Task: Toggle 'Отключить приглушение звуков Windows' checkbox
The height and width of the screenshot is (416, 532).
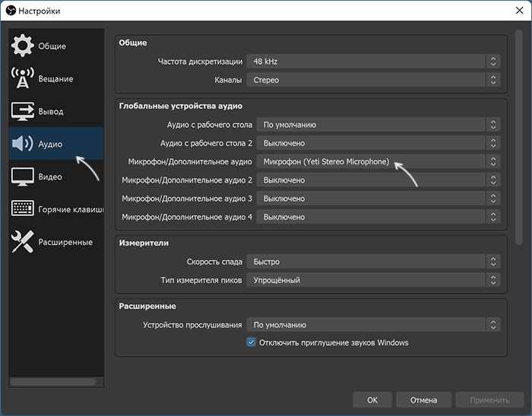Action: [x=252, y=342]
